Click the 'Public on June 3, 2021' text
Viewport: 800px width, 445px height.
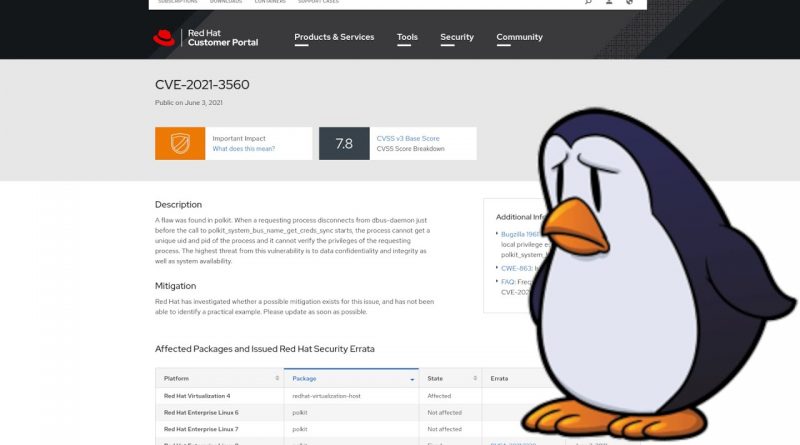[x=189, y=103]
